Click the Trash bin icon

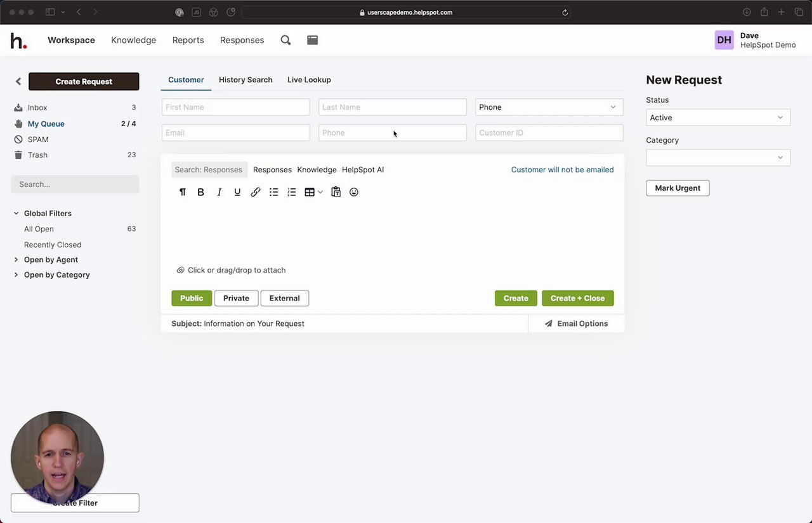point(18,155)
